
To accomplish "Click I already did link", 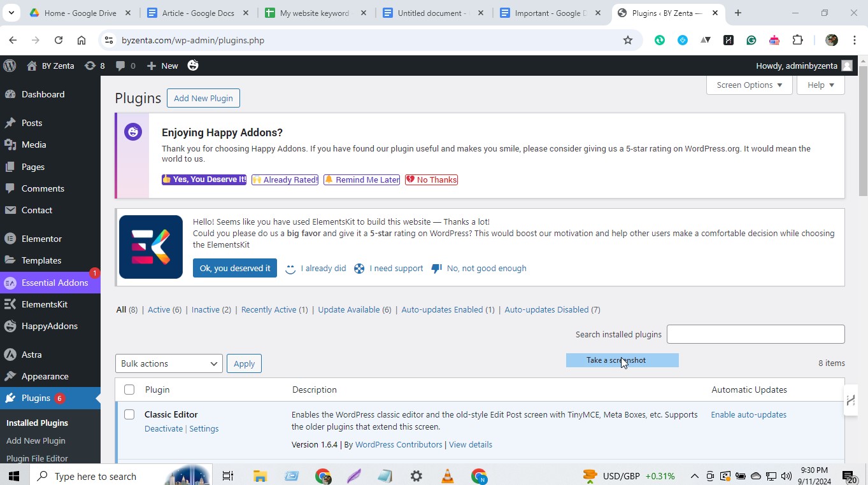I will [x=316, y=268].
